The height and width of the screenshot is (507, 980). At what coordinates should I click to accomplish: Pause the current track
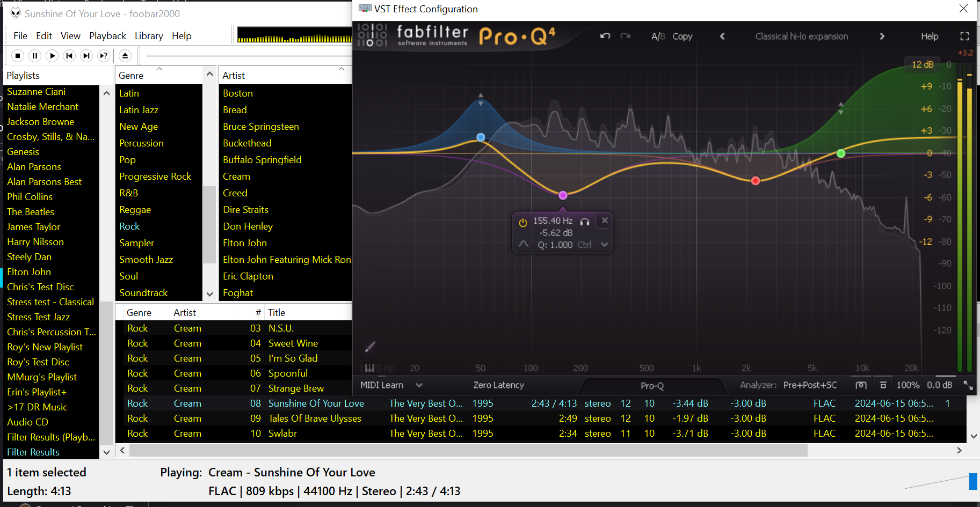coord(35,56)
